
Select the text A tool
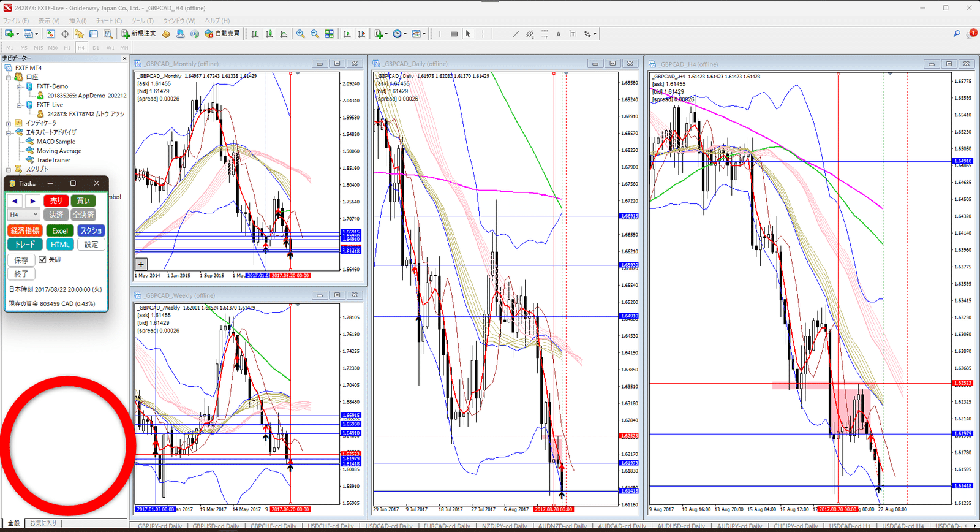coord(559,34)
